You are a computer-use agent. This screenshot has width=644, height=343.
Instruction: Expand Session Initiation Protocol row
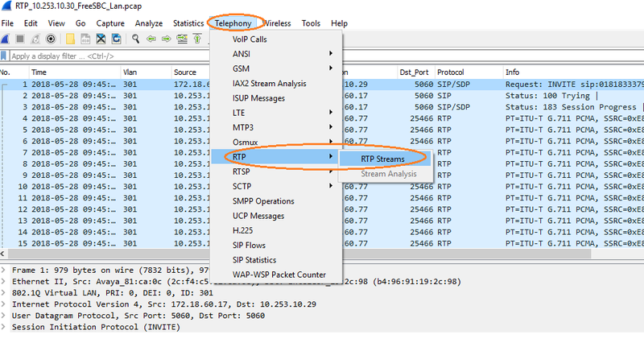pos(4,328)
